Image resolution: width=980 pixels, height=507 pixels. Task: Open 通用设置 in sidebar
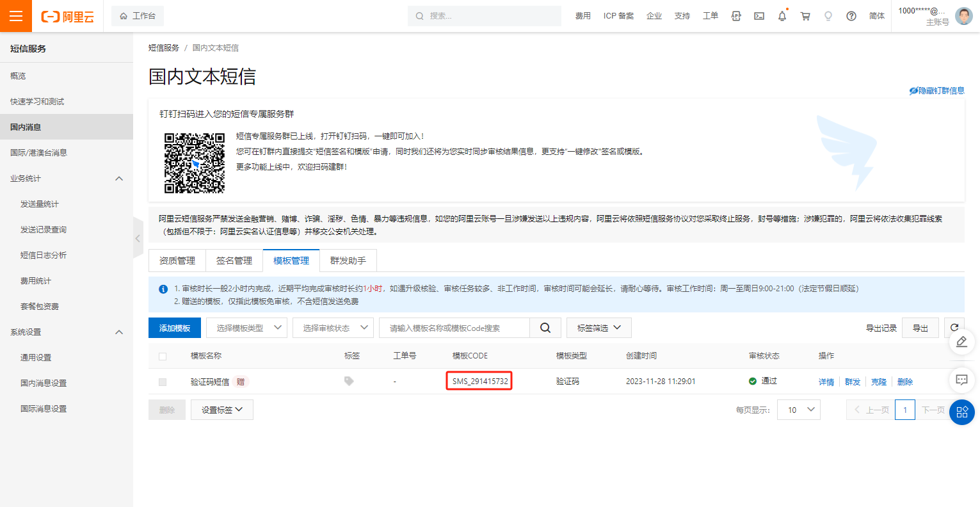click(x=36, y=358)
